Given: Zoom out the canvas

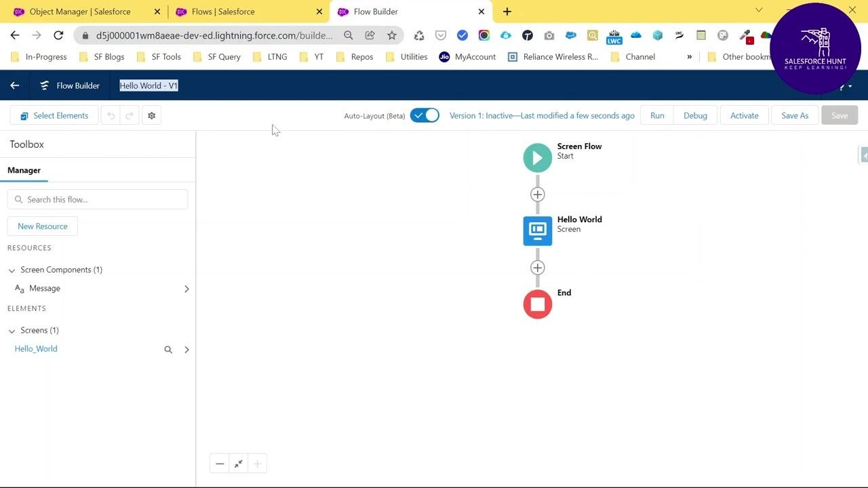Looking at the screenshot, I should [220, 464].
